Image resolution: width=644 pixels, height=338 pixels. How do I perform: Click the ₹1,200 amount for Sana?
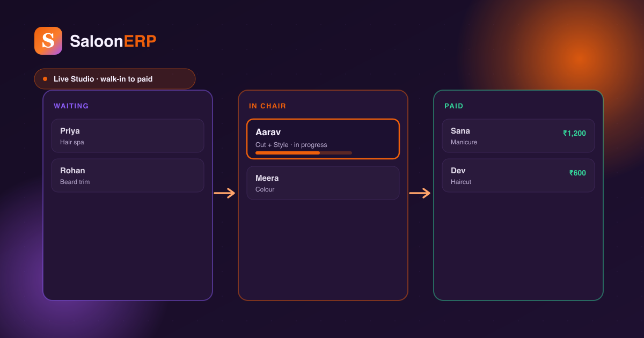(x=574, y=133)
